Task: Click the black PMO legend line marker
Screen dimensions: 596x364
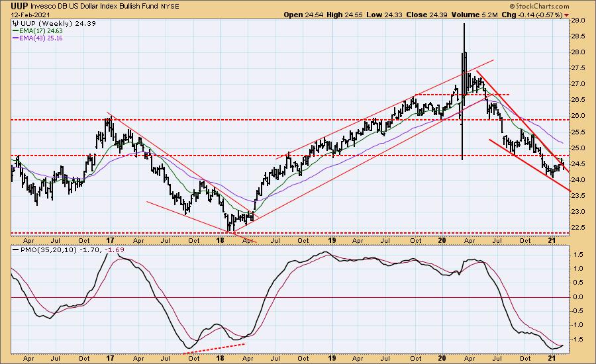Action: pyautogui.click(x=16, y=250)
